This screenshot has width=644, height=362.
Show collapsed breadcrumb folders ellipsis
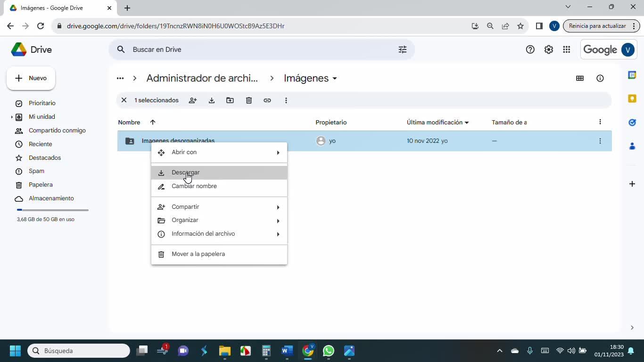(x=120, y=78)
